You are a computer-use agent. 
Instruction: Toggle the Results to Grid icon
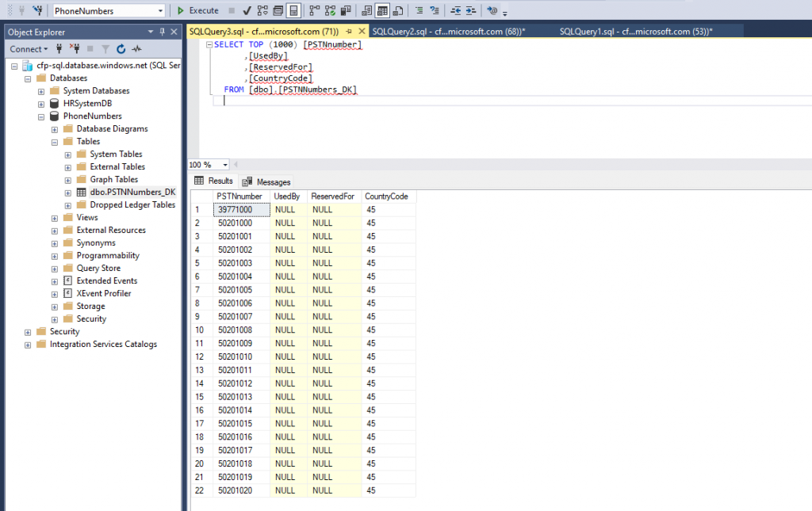click(383, 11)
